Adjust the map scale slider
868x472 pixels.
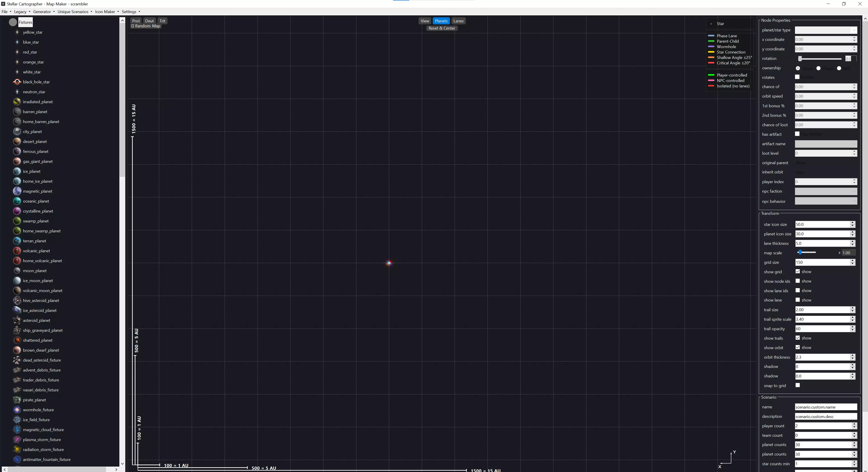coord(800,252)
